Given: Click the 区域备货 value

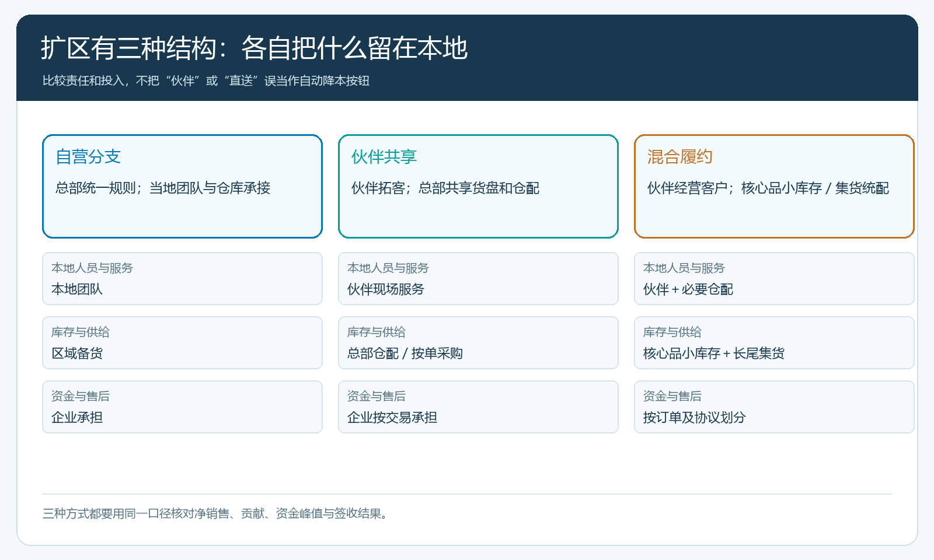Looking at the screenshot, I should [x=77, y=353].
